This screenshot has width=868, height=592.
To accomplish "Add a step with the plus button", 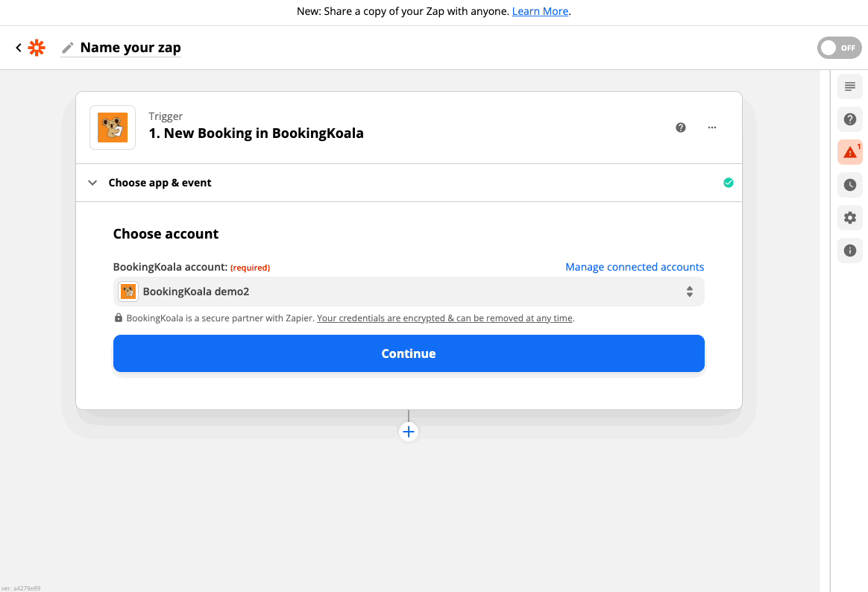I will click(409, 431).
